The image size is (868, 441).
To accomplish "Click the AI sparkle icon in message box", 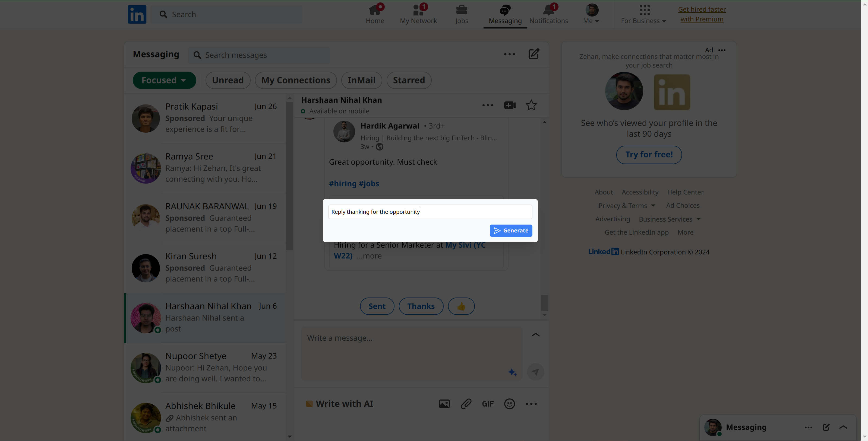I will point(513,372).
